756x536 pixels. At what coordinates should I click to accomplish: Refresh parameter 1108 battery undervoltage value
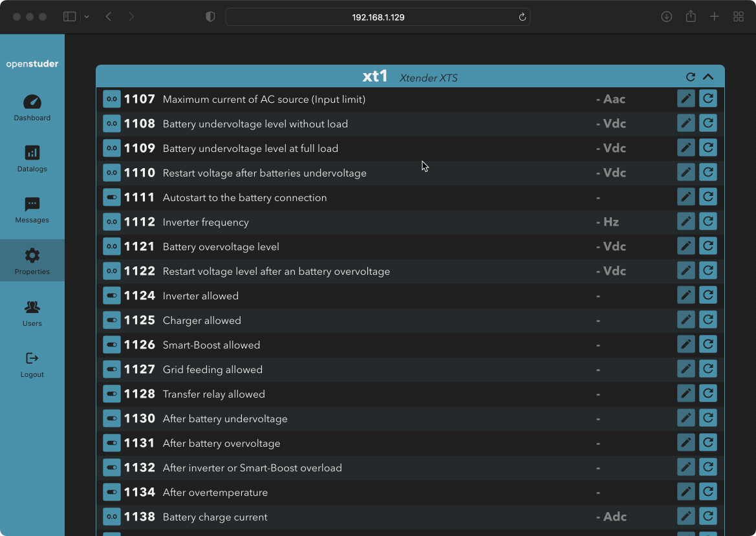[708, 123]
